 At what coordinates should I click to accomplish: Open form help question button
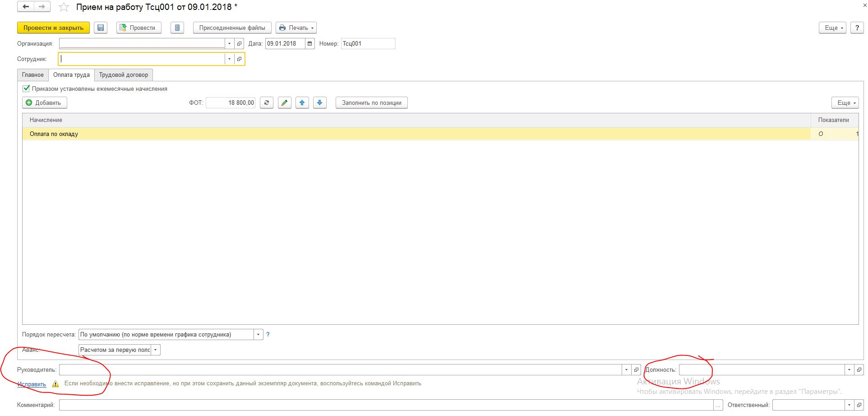[857, 28]
